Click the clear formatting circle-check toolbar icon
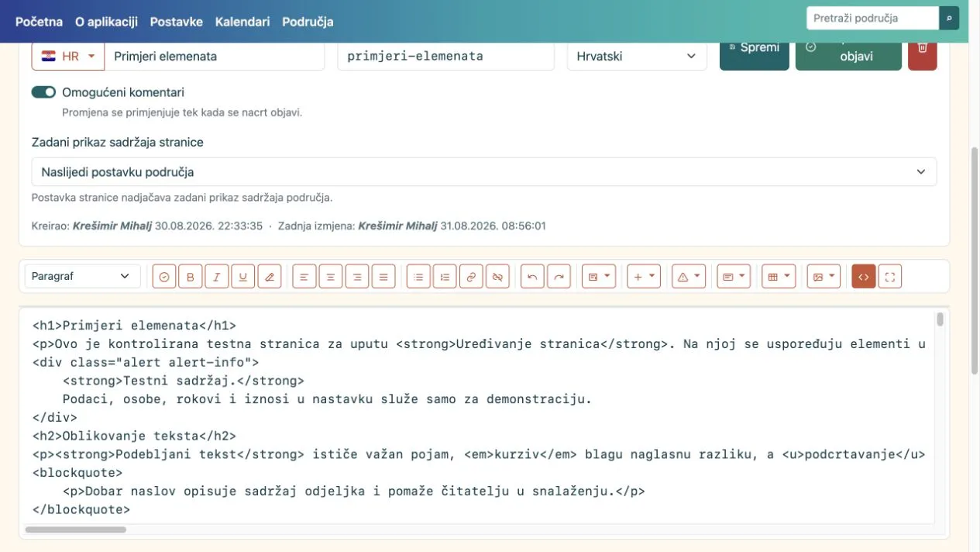 pos(164,277)
